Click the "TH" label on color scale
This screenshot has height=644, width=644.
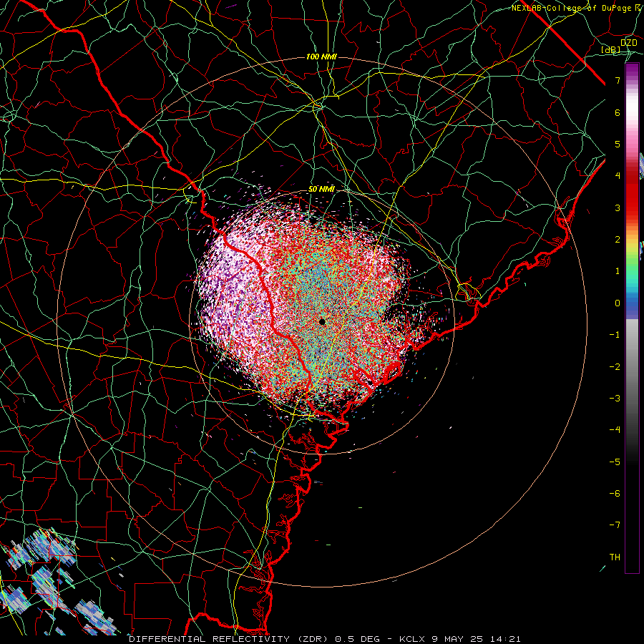pos(615,557)
